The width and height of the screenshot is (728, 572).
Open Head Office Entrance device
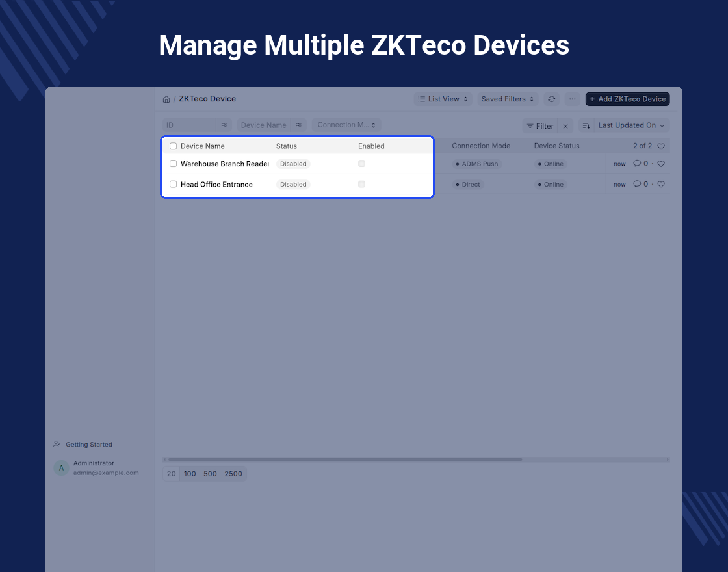click(x=216, y=185)
